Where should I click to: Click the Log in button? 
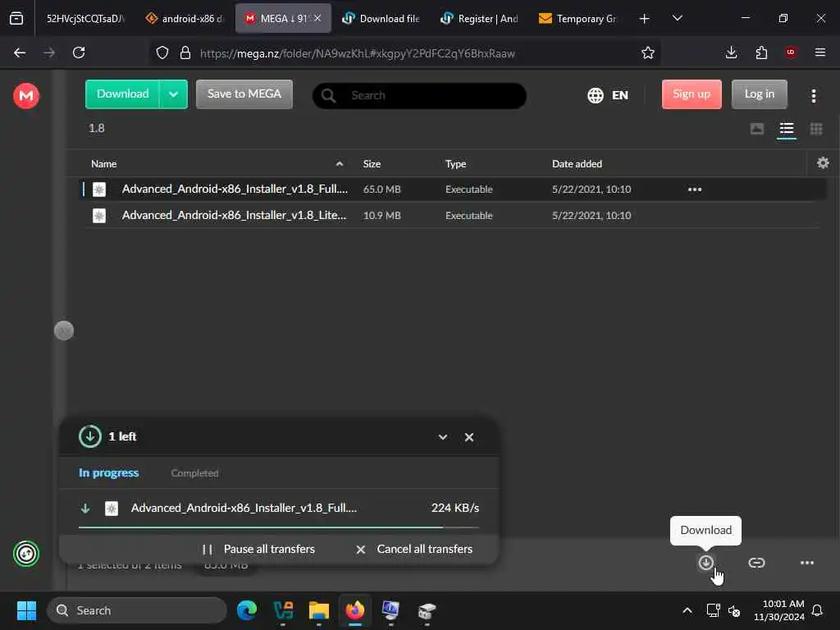pos(759,94)
